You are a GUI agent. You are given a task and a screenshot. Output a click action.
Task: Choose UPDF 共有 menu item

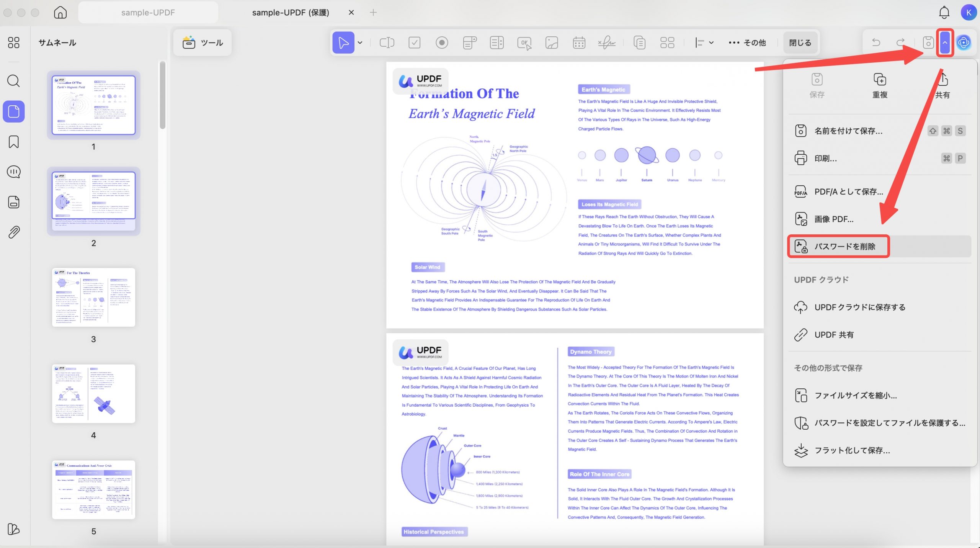(880, 335)
